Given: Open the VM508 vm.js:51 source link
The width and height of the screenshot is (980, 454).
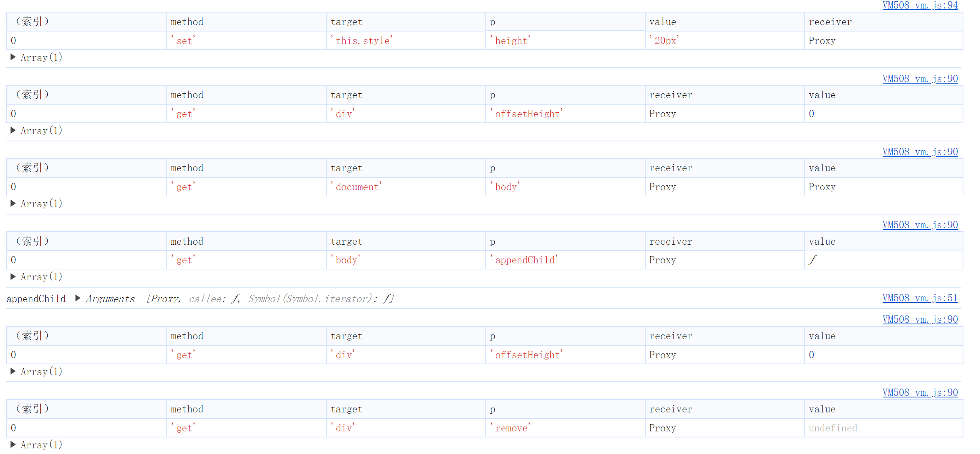Looking at the screenshot, I should point(919,298).
